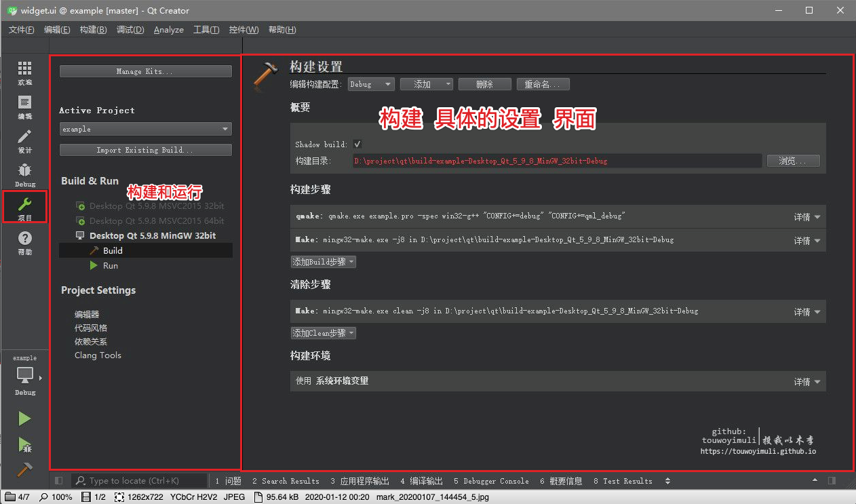Click the 100% zoom indicator in viewer

tap(56, 497)
